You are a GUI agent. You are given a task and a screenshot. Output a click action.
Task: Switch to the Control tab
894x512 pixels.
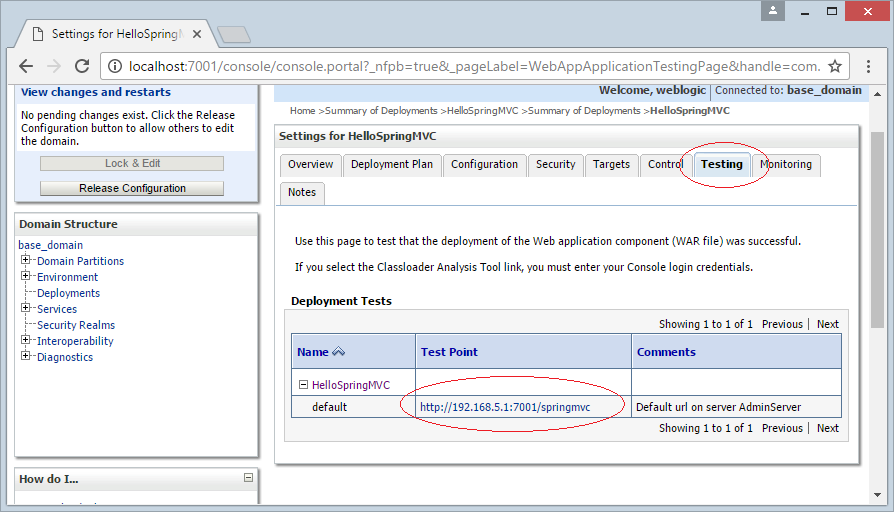665,165
